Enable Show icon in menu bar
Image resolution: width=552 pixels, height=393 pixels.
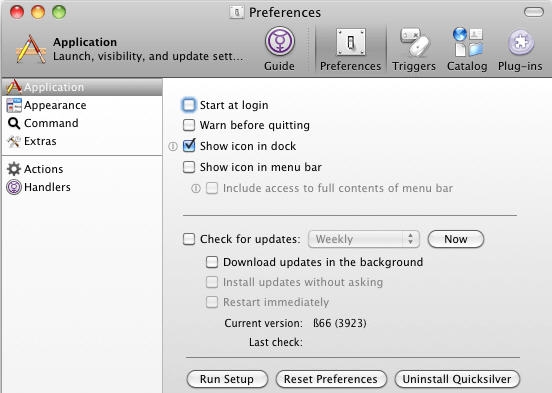[x=189, y=167]
